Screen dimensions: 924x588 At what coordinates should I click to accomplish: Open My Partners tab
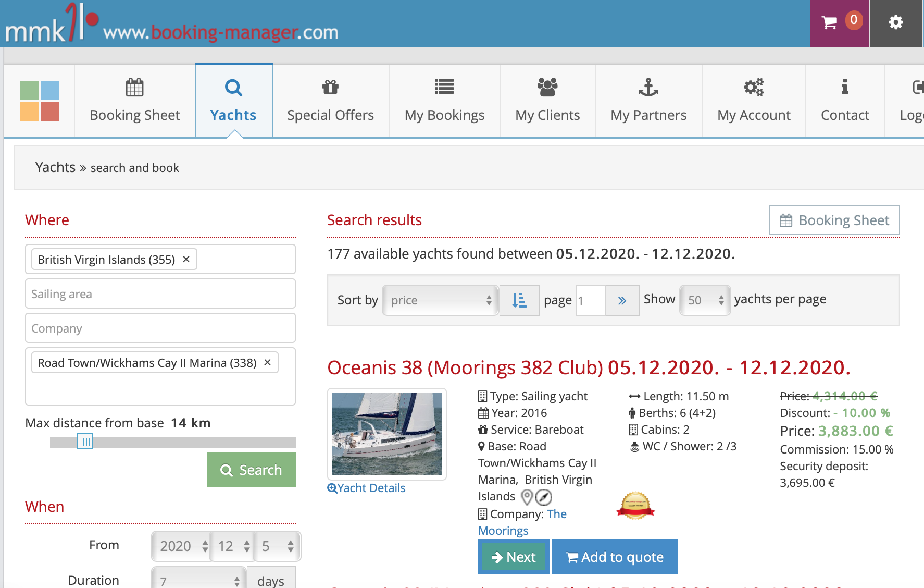[648, 101]
